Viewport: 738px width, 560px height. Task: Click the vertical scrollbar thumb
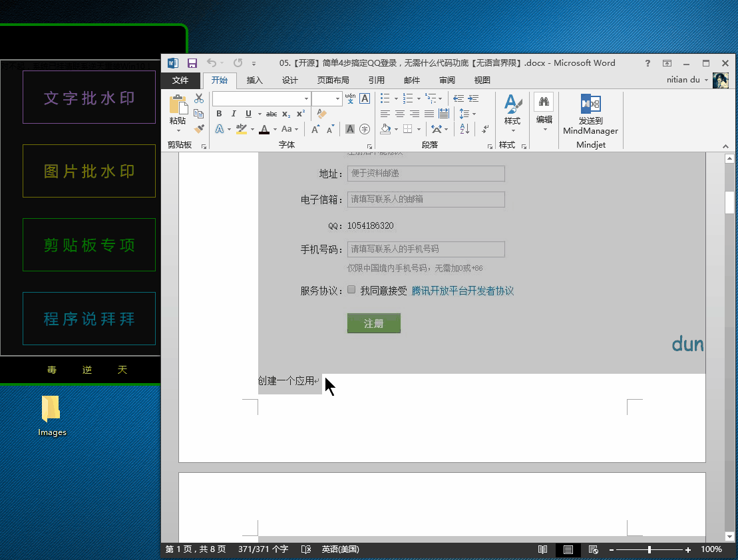pyautogui.click(x=729, y=202)
